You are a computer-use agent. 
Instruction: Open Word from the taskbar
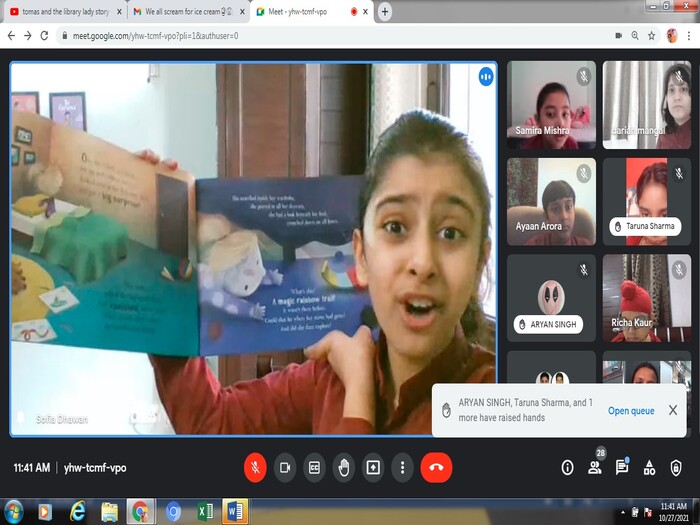[235, 512]
